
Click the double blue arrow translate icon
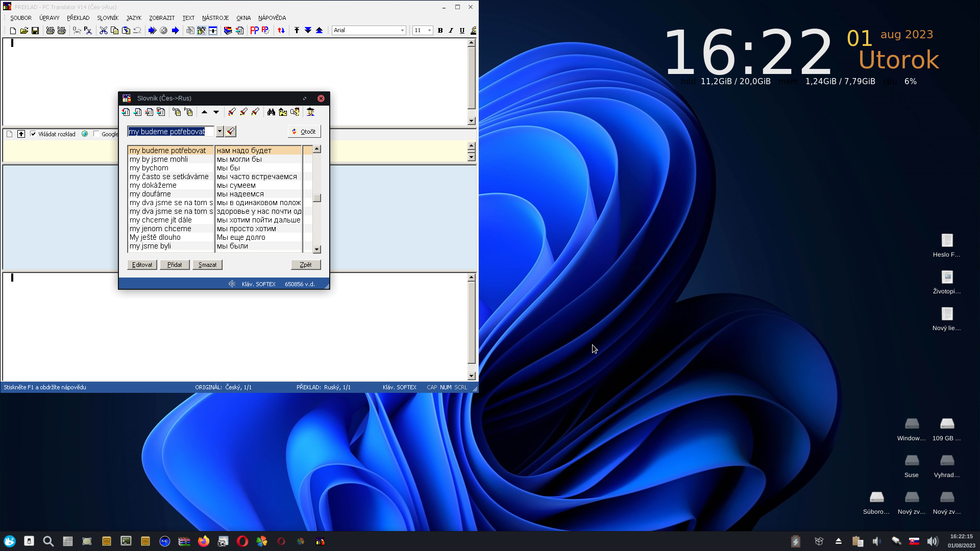click(x=152, y=31)
